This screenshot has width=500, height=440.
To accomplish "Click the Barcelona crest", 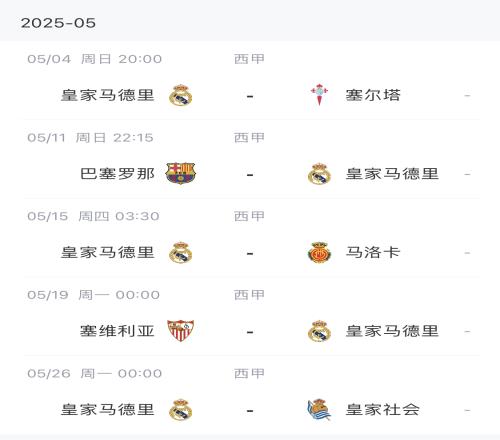I will 181,173.
